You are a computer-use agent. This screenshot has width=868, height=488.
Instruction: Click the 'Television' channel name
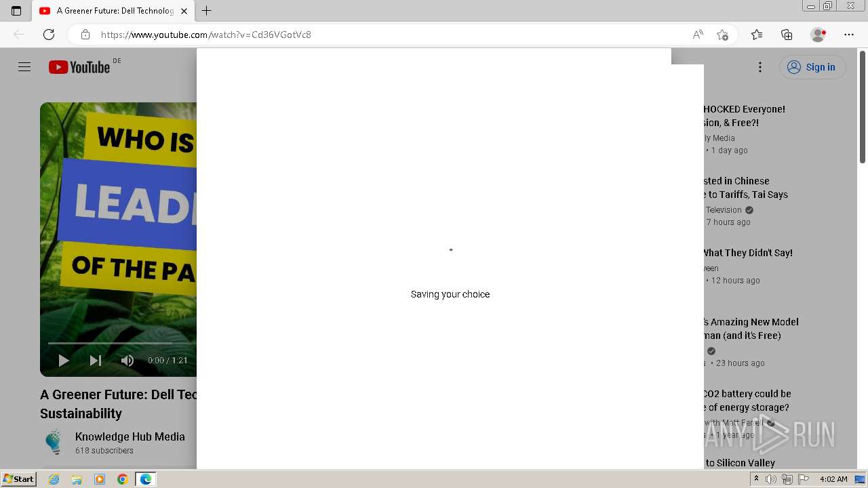point(724,210)
